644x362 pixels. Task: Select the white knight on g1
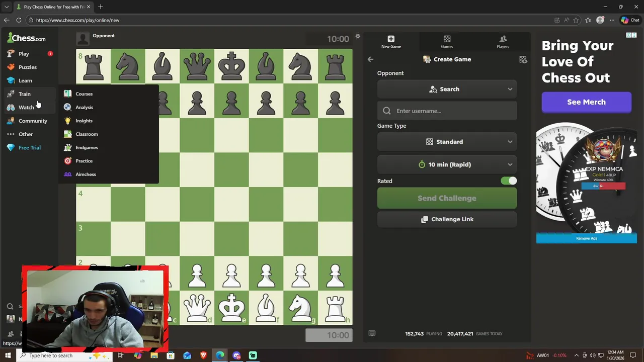[300, 308]
